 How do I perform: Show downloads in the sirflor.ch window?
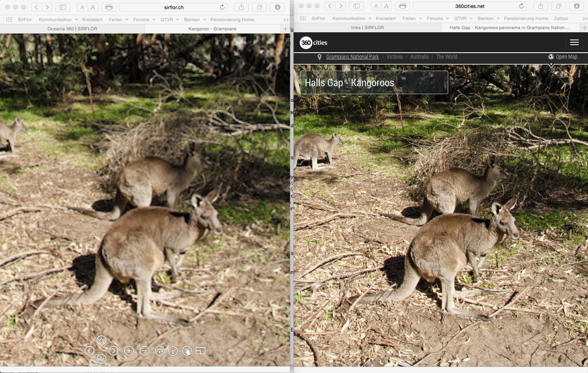pos(278,7)
